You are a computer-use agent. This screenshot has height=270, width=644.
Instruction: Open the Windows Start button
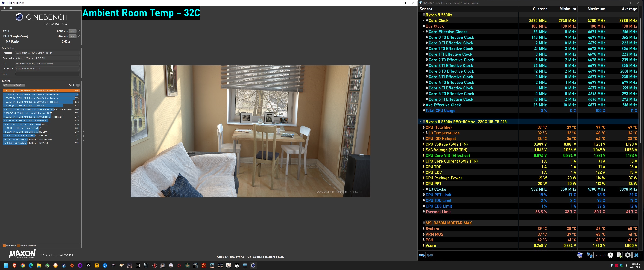(6, 265)
